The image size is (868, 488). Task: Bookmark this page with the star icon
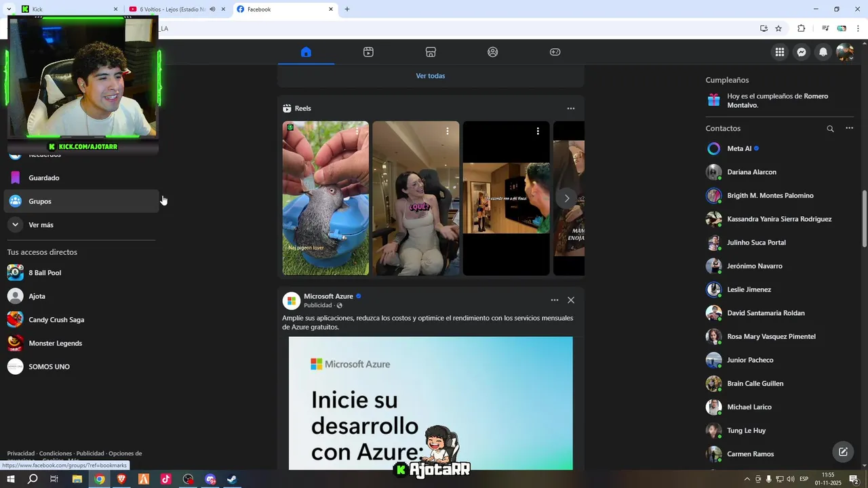tap(778, 28)
